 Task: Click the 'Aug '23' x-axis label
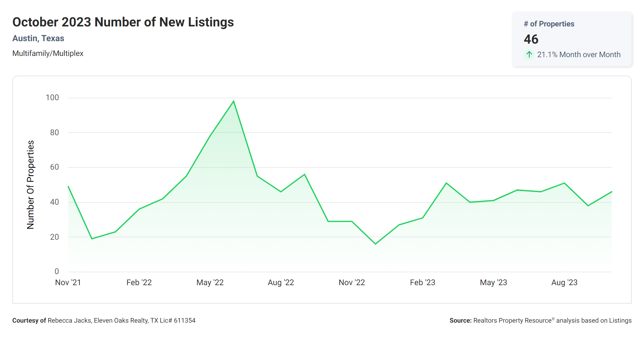tap(564, 282)
